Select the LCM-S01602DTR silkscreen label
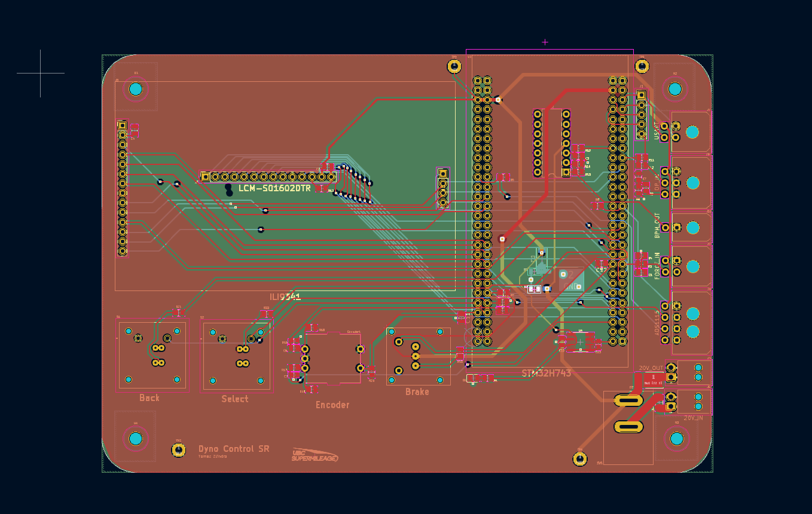This screenshot has width=812, height=514. pos(274,188)
